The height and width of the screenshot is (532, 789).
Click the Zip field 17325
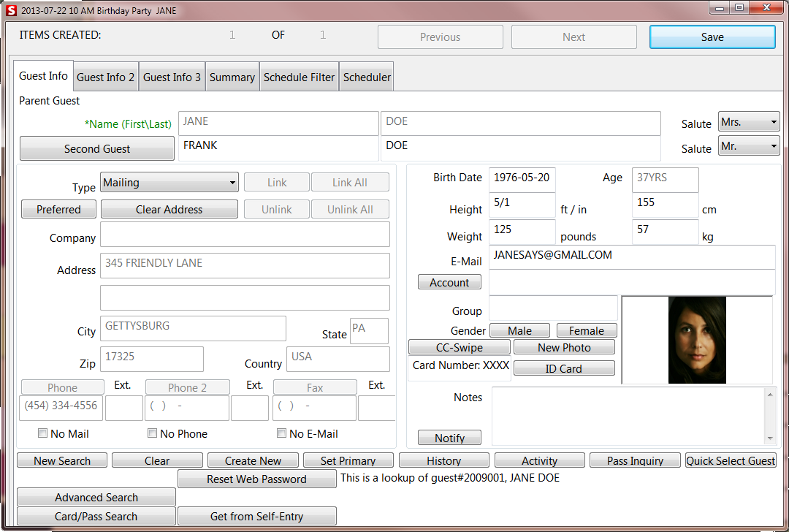tap(152, 360)
